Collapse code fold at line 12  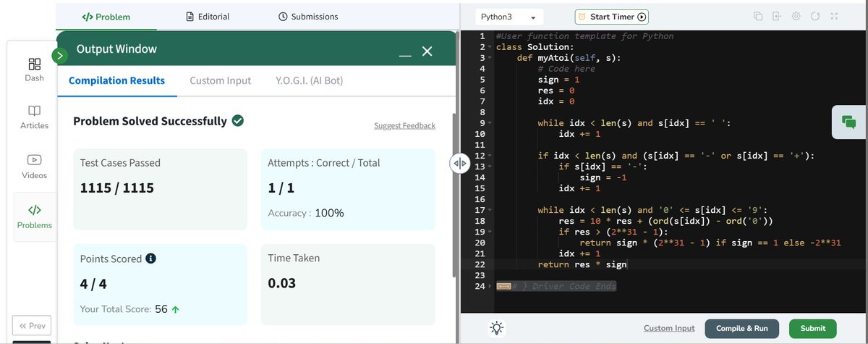coord(490,156)
